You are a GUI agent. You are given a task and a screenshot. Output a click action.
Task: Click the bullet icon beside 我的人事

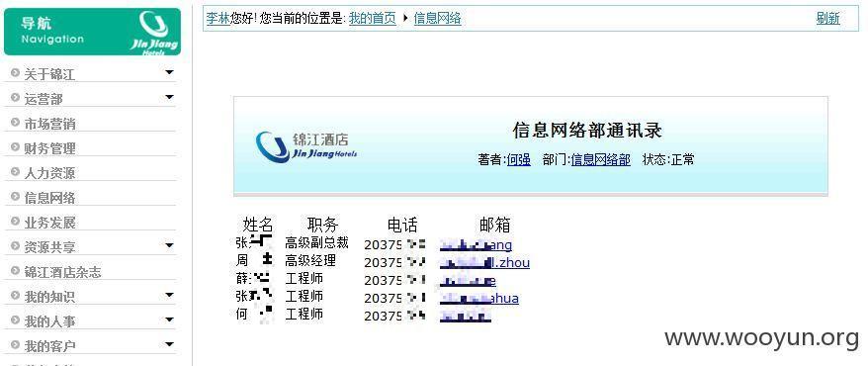tap(15, 320)
